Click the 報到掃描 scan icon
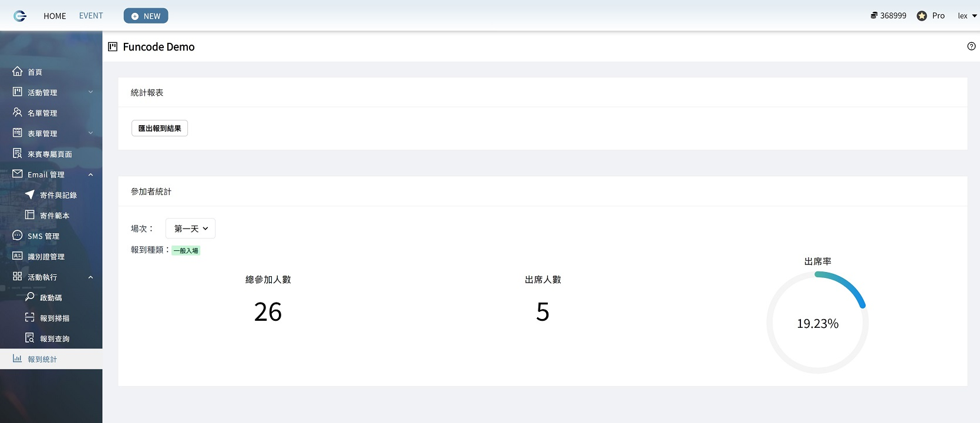 (x=29, y=318)
